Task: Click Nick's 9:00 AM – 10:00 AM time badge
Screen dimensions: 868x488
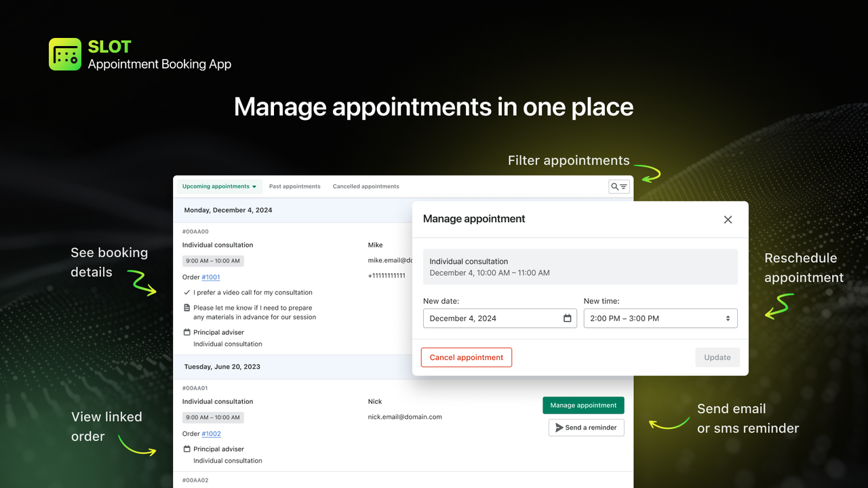Action: pyautogui.click(x=213, y=418)
